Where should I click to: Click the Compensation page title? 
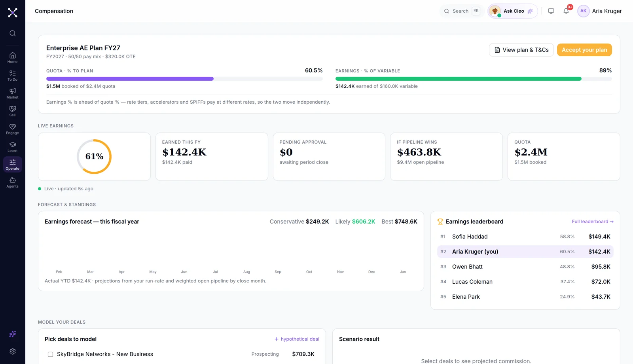coord(54,11)
